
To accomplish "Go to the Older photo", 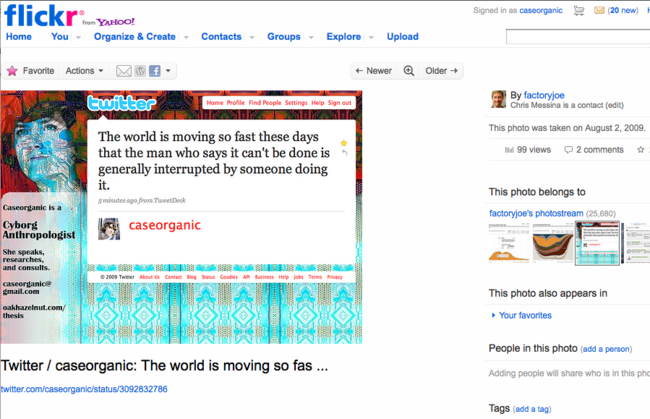I will (441, 71).
